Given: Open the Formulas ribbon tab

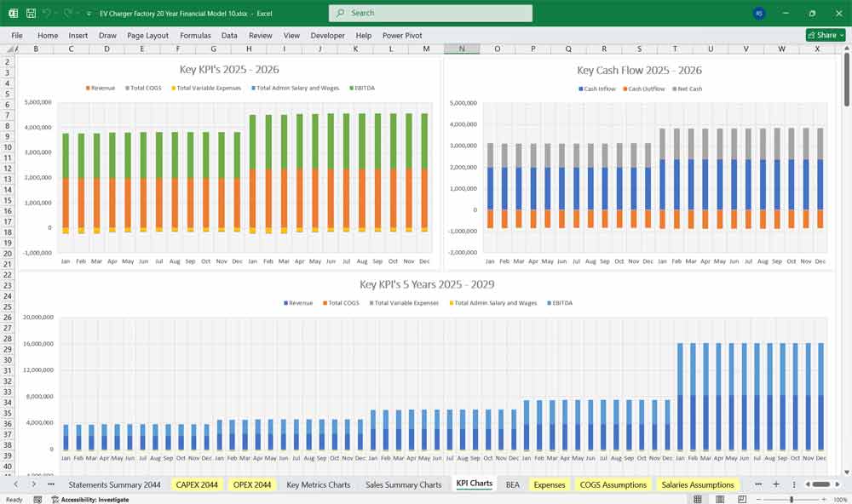Looking at the screenshot, I should [x=195, y=36].
